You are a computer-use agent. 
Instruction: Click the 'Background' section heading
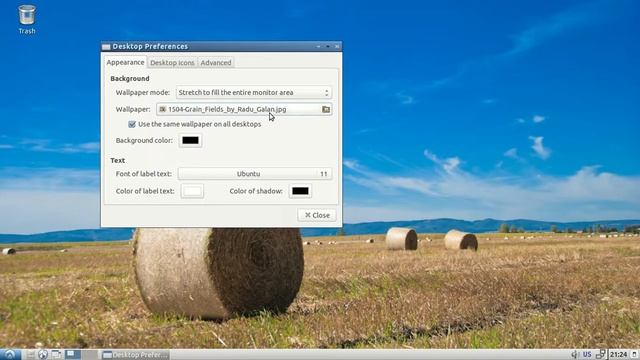pyautogui.click(x=130, y=78)
